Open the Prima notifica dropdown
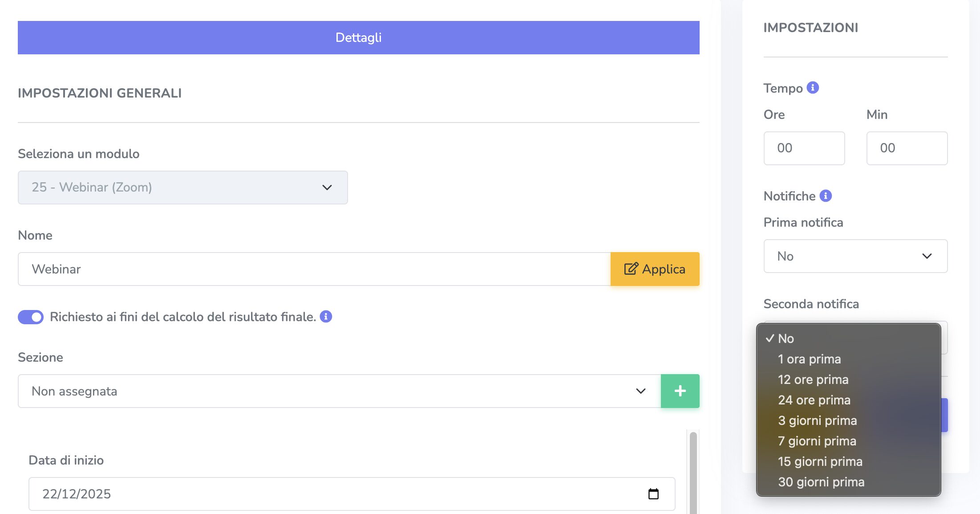The width and height of the screenshot is (980, 514). coord(855,256)
